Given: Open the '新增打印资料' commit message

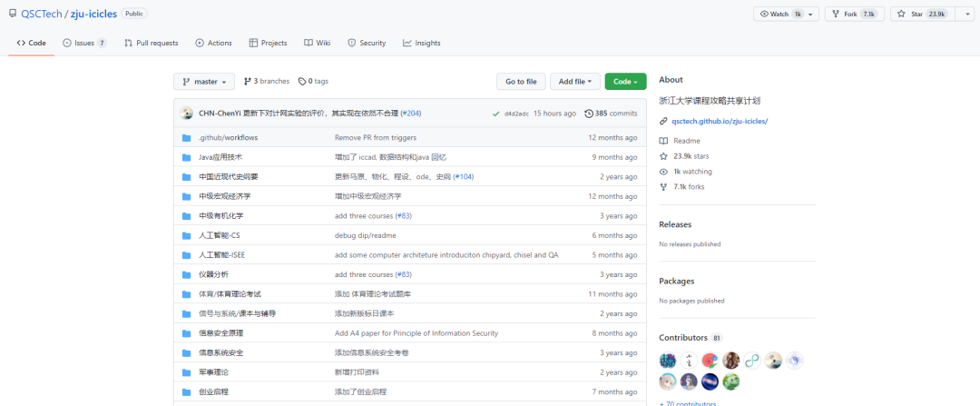Looking at the screenshot, I should [x=357, y=372].
